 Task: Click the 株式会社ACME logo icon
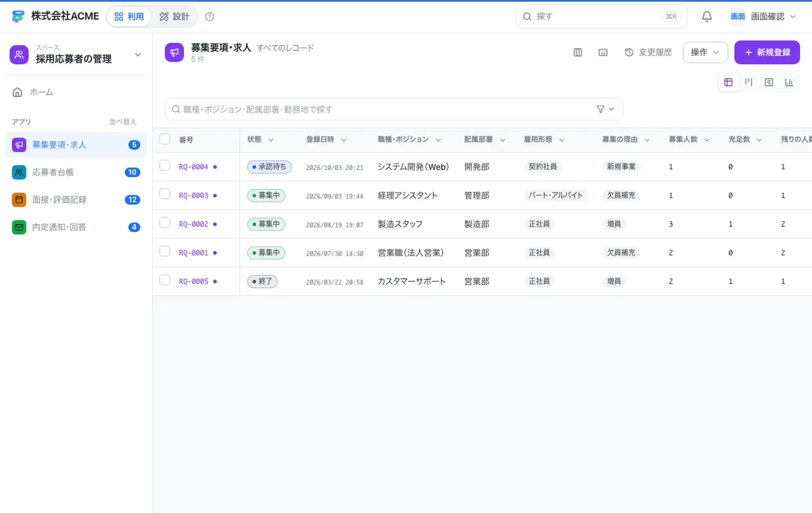point(18,16)
